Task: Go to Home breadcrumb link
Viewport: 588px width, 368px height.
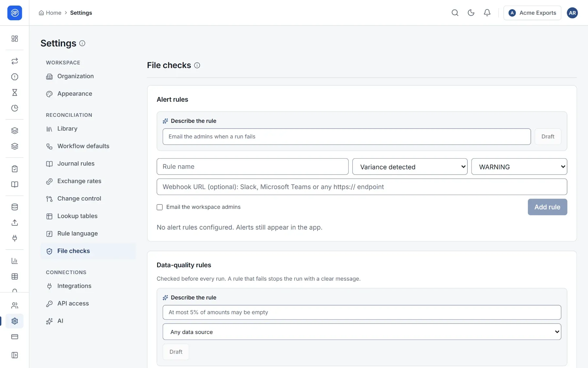Action: tap(50, 13)
